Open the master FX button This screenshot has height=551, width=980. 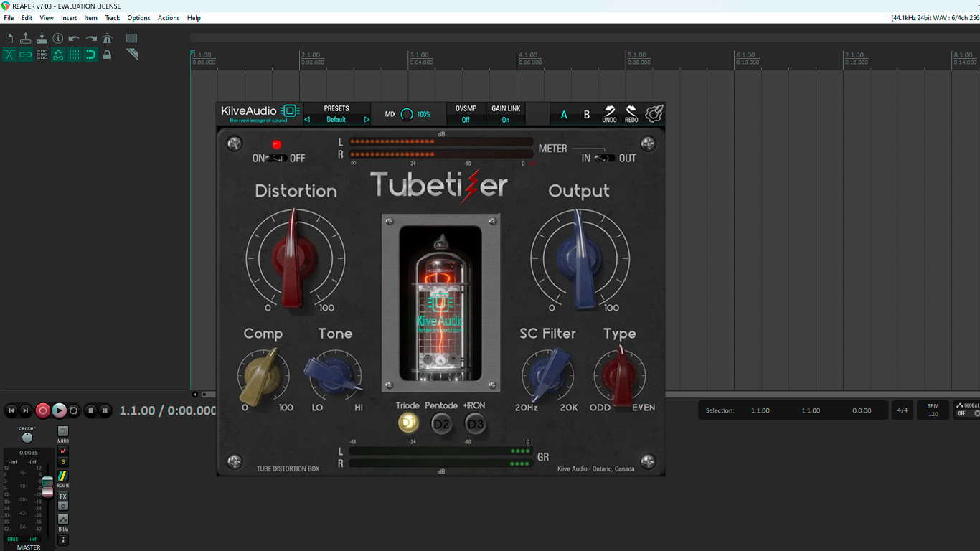click(x=63, y=496)
